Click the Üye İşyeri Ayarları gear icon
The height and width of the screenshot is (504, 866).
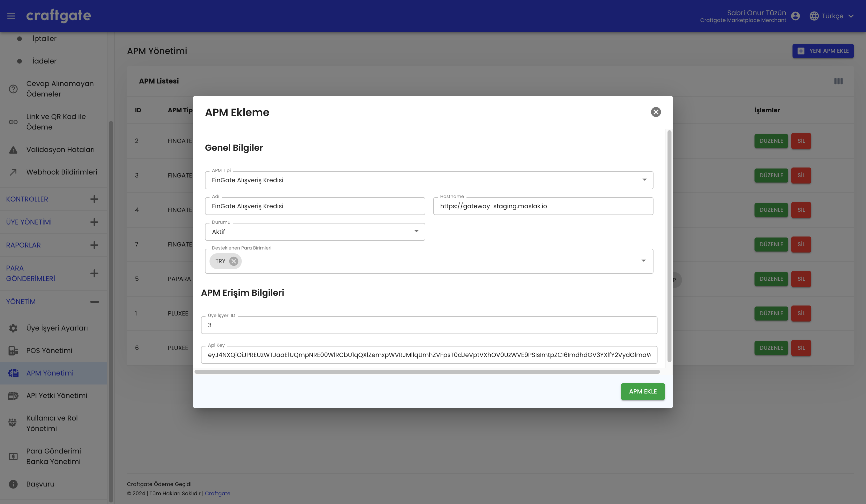(x=13, y=328)
